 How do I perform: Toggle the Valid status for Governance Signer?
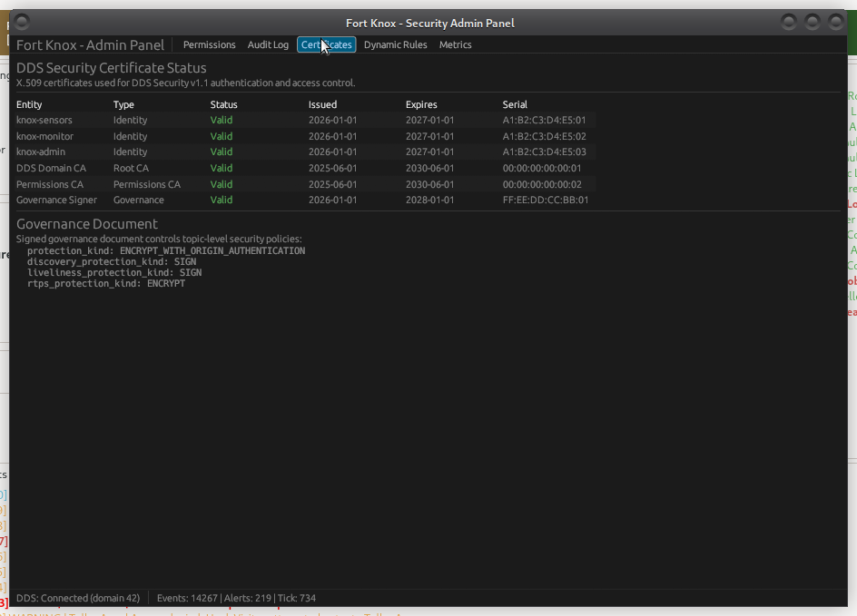coord(221,200)
